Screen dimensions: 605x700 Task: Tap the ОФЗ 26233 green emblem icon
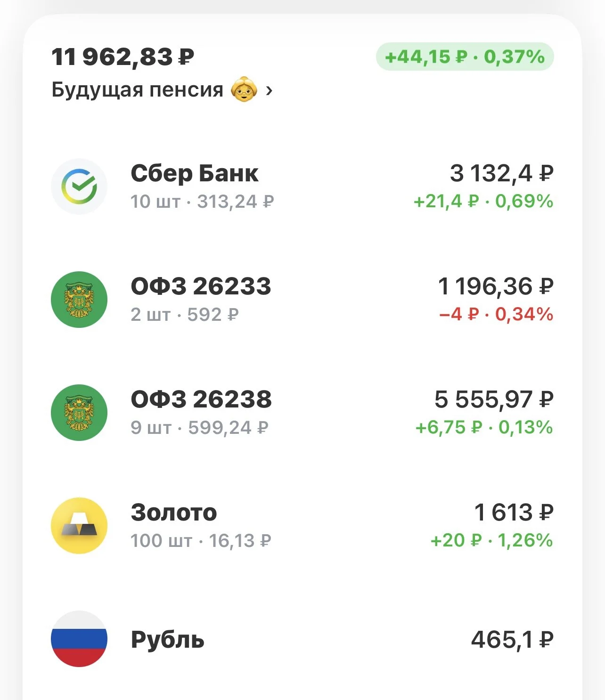[x=79, y=300]
